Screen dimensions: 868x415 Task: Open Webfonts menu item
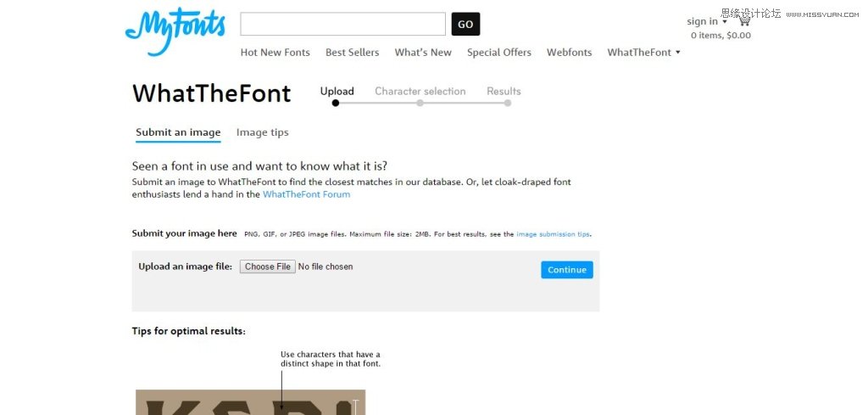(569, 53)
